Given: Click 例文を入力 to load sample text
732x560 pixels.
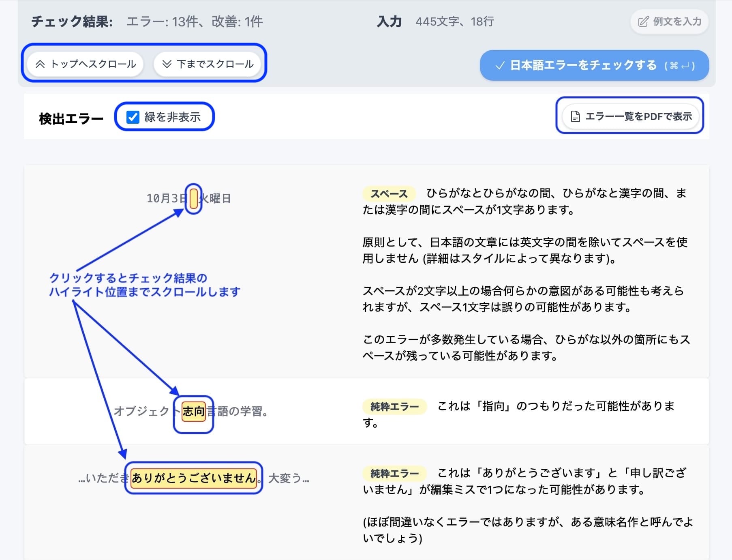Looking at the screenshot, I should [x=669, y=22].
